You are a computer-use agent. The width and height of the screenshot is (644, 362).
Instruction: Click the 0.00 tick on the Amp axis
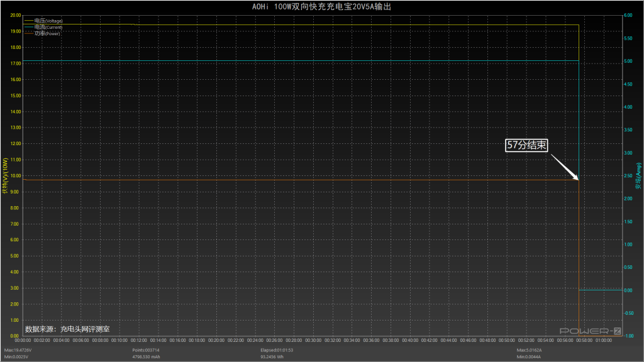click(x=628, y=290)
